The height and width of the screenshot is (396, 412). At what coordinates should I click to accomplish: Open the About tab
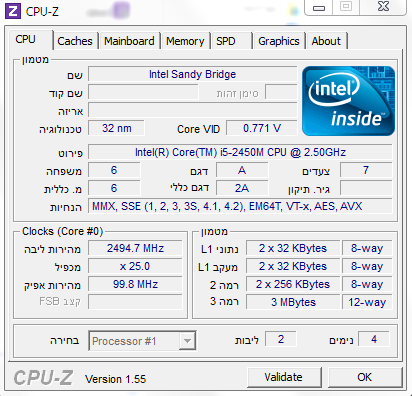pos(326,41)
